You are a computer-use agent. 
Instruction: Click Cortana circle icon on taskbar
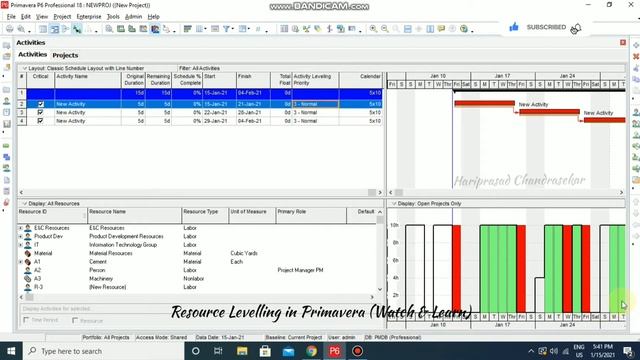click(x=196, y=351)
